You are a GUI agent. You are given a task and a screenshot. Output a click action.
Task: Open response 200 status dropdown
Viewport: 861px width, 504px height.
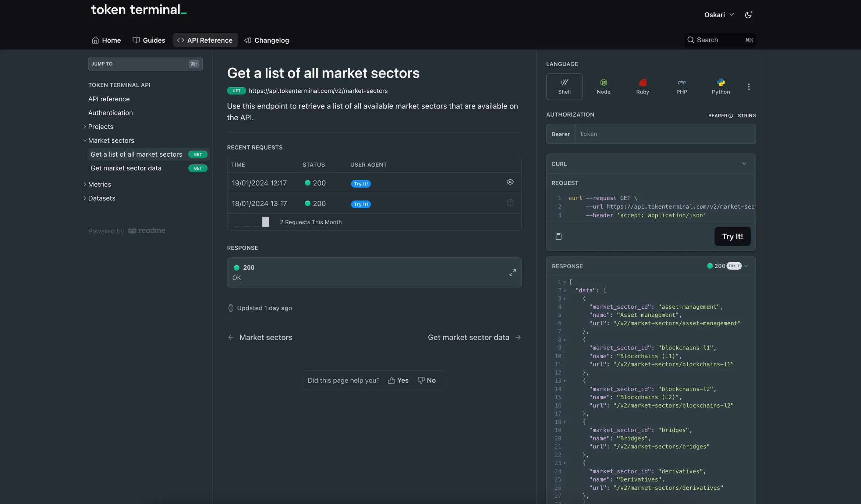(x=727, y=266)
